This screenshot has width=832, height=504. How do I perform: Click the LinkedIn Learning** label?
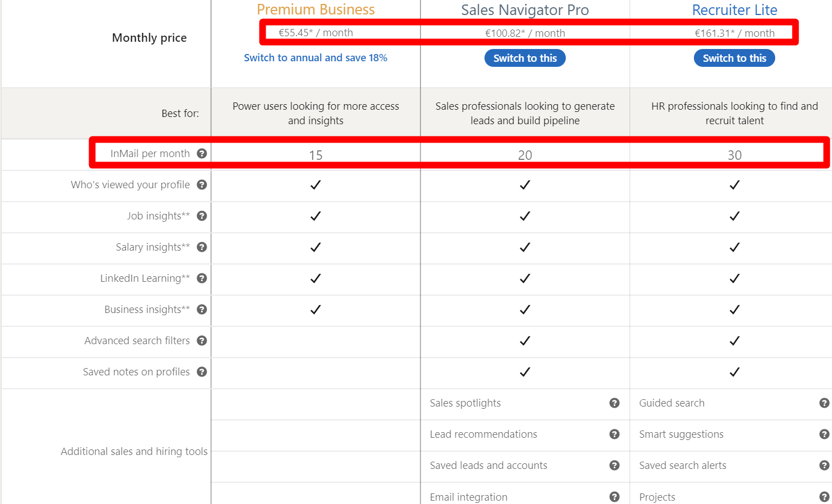[145, 278]
